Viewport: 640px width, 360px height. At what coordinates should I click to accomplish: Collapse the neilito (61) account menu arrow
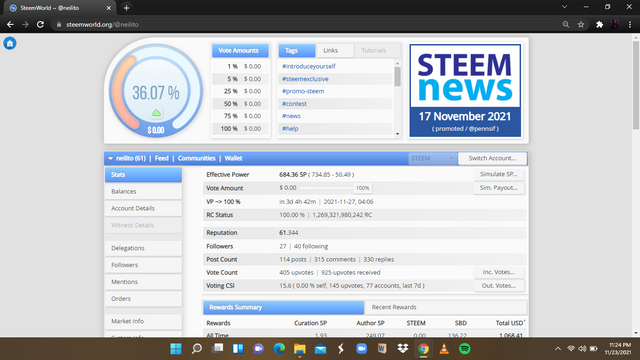point(110,158)
